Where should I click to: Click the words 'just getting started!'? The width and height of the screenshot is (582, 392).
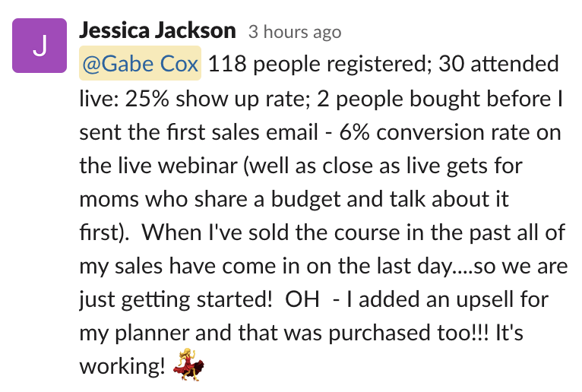176,300
